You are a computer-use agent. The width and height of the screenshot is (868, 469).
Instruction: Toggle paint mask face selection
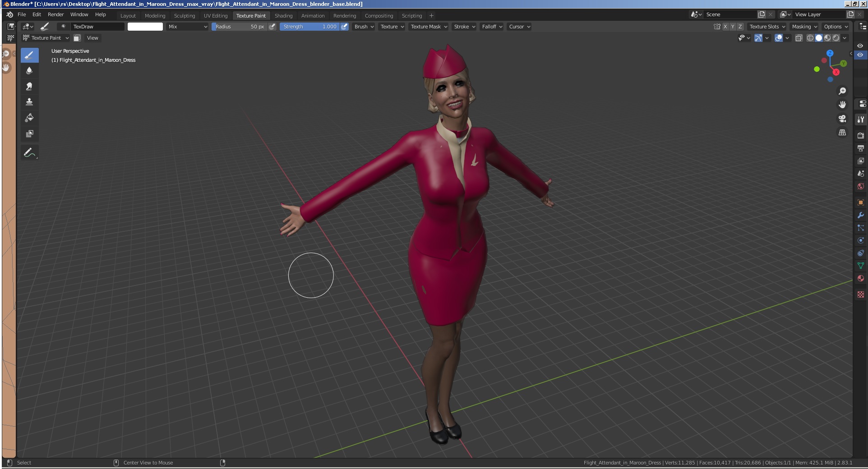coord(77,38)
